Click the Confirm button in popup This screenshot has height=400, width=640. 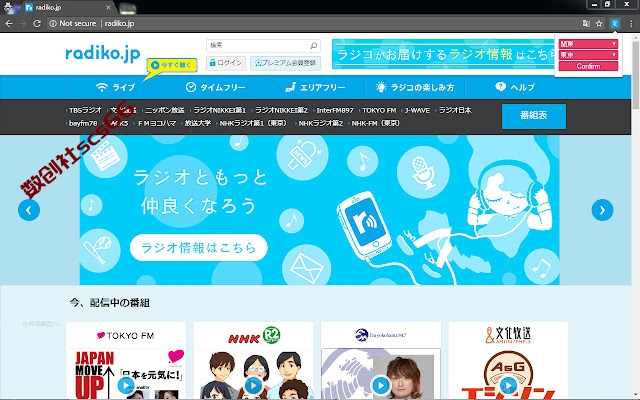[588, 66]
